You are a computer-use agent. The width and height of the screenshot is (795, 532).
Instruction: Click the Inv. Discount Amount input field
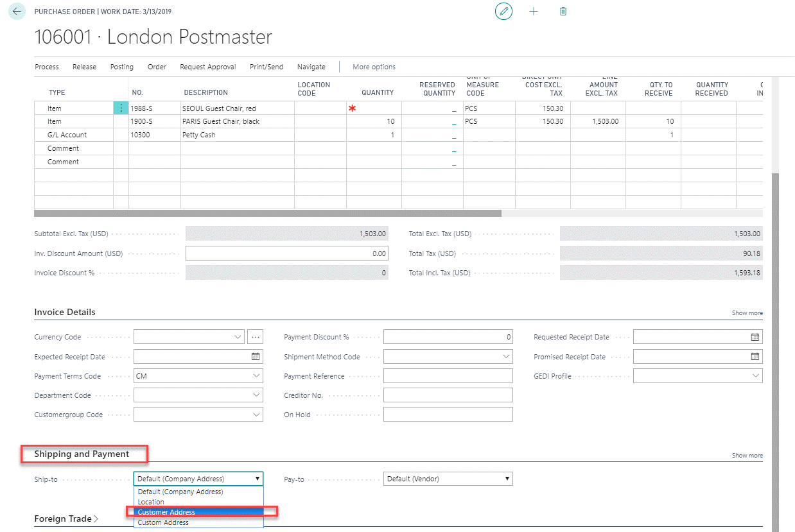click(x=286, y=253)
